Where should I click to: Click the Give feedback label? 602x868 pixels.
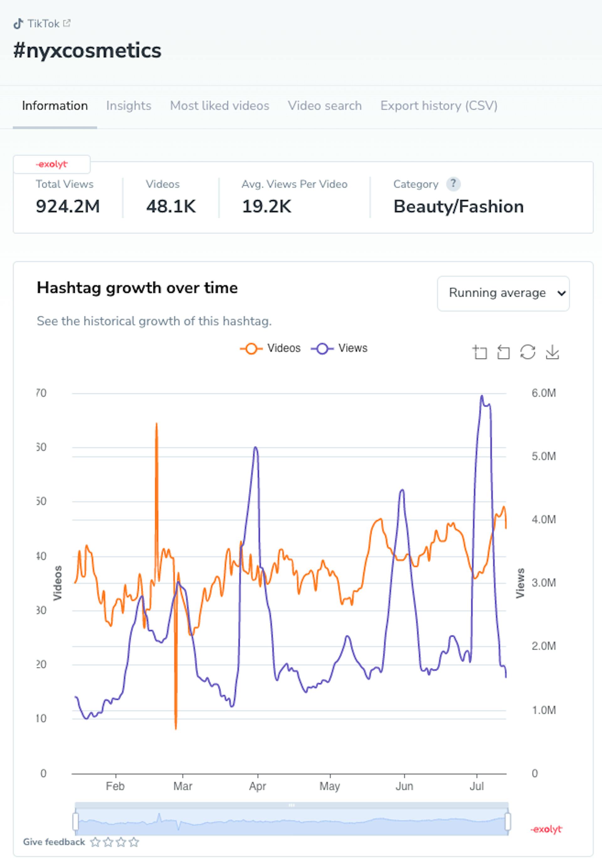point(54,842)
